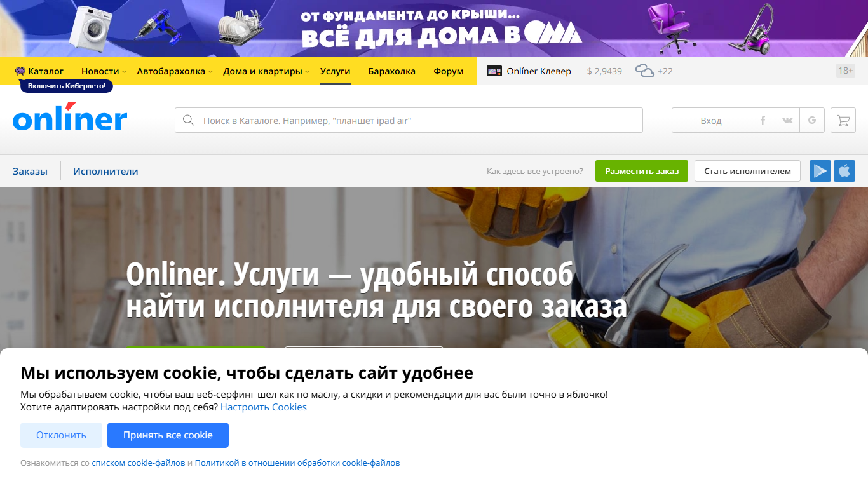Click the Onliner logo
The height and width of the screenshot is (488, 868).
pyautogui.click(x=70, y=117)
